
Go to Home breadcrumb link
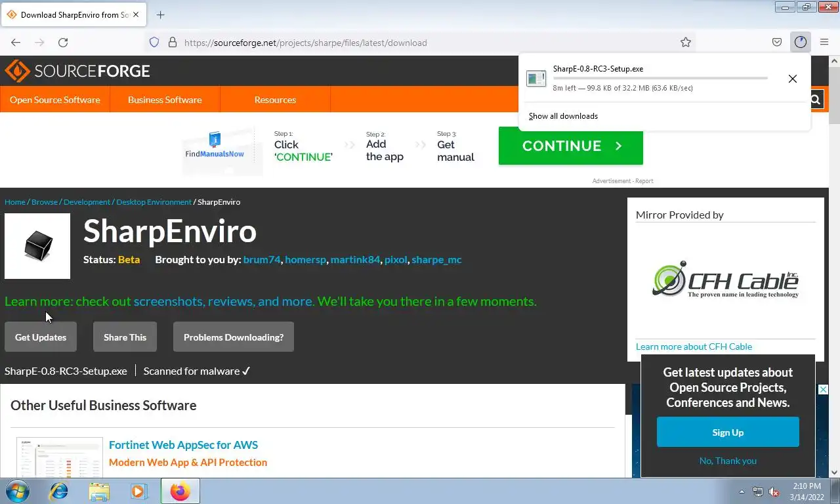pos(15,202)
